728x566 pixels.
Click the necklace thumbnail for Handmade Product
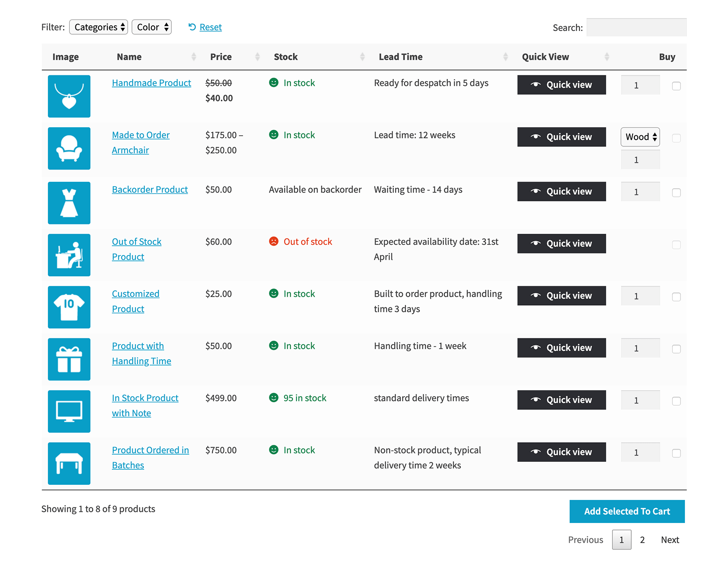(x=69, y=96)
